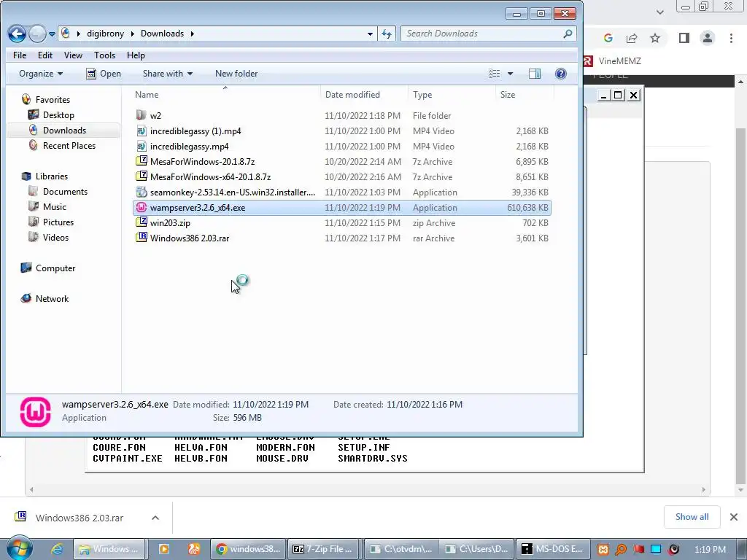Click the change view icon
747x560 pixels.
click(x=494, y=74)
